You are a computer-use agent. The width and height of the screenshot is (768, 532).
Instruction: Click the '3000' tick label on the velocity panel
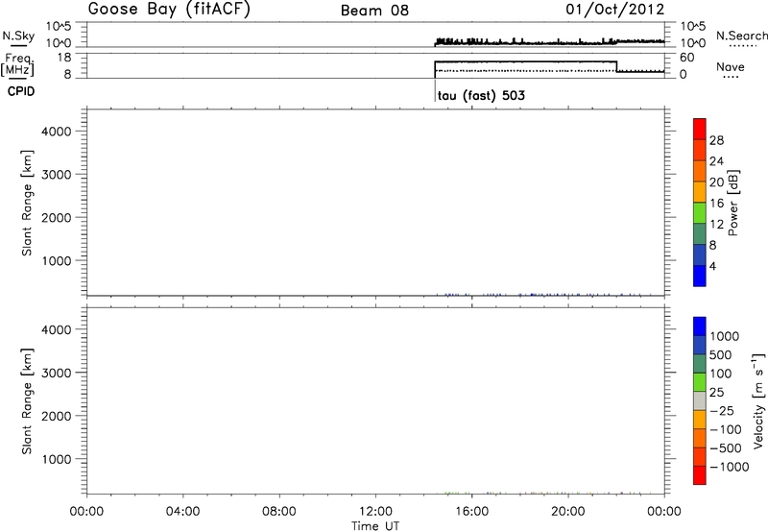(x=57, y=373)
